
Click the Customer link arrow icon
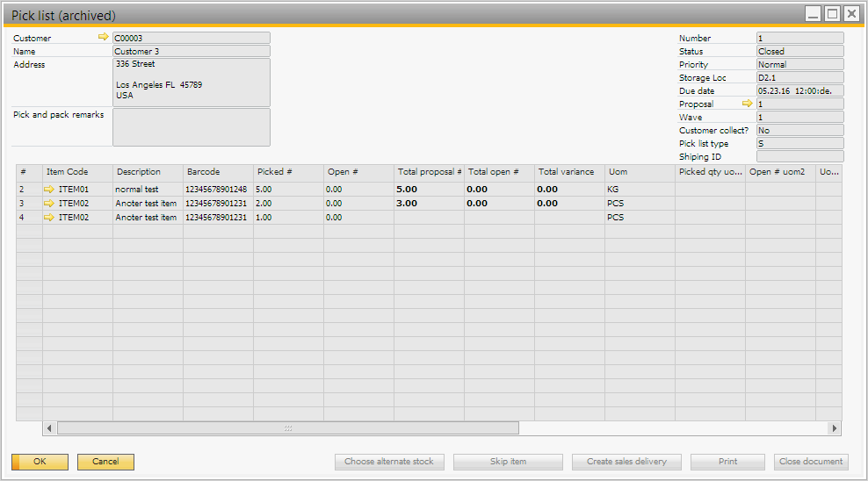[x=103, y=38]
